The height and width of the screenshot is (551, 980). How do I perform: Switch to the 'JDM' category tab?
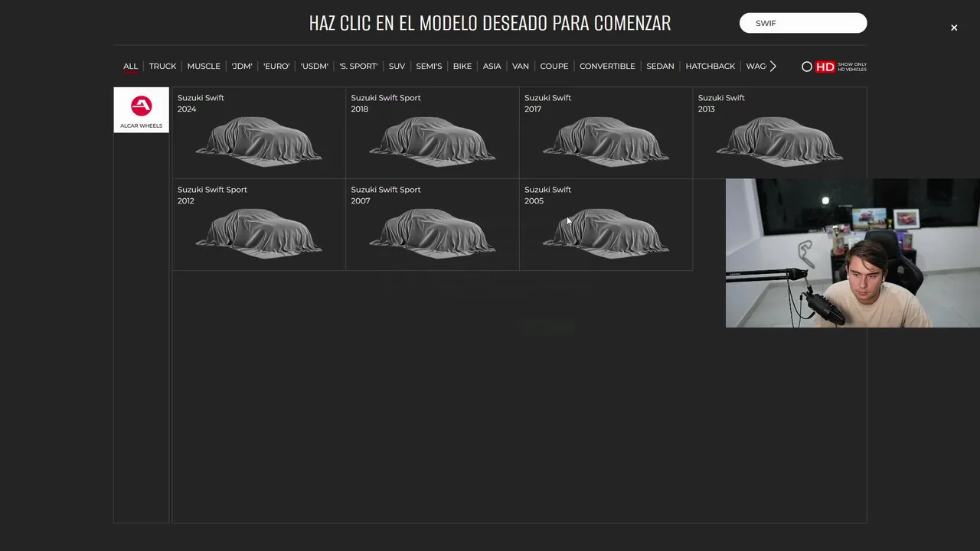pos(242,67)
